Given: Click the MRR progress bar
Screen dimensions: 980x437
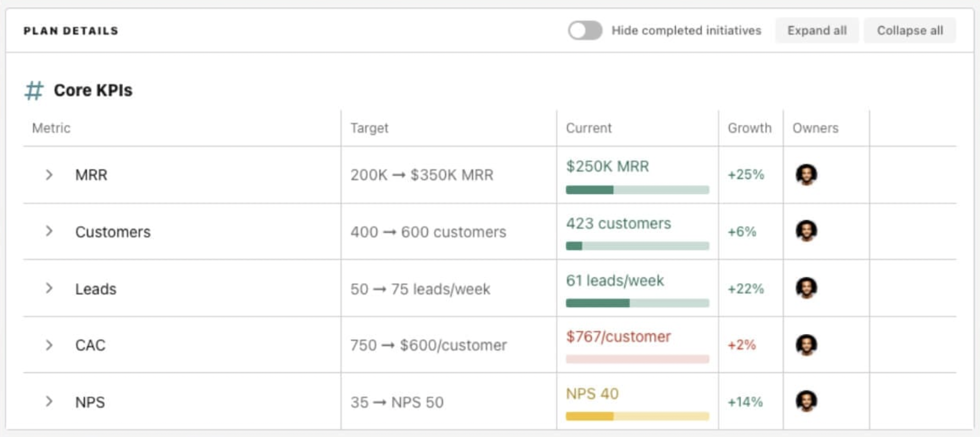Looking at the screenshot, I should click(637, 189).
